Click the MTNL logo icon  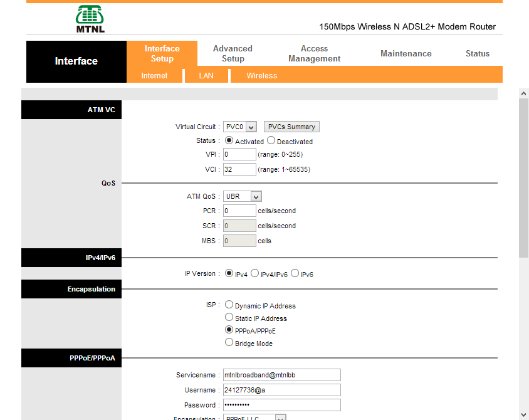pyautogui.click(x=90, y=19)
